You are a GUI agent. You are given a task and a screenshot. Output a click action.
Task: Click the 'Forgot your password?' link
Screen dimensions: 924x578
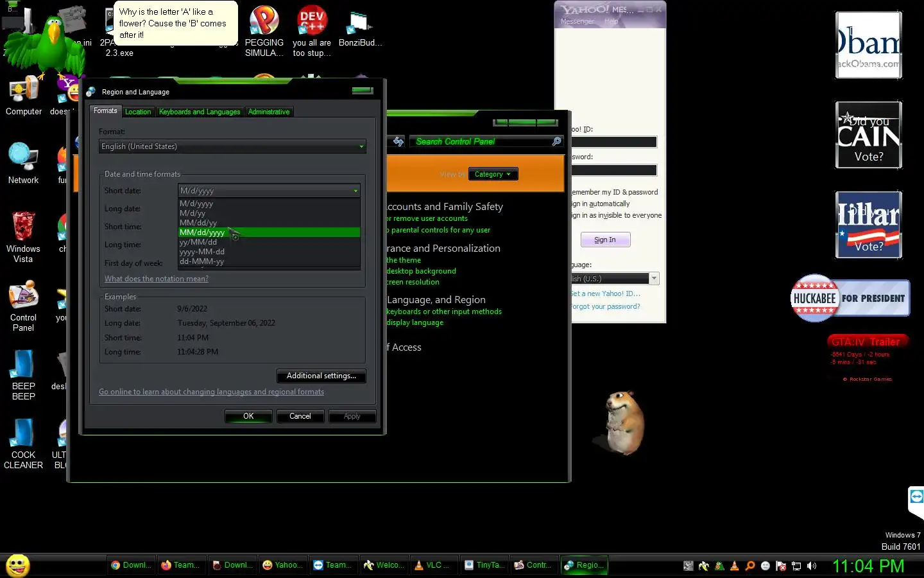(606, 306)
